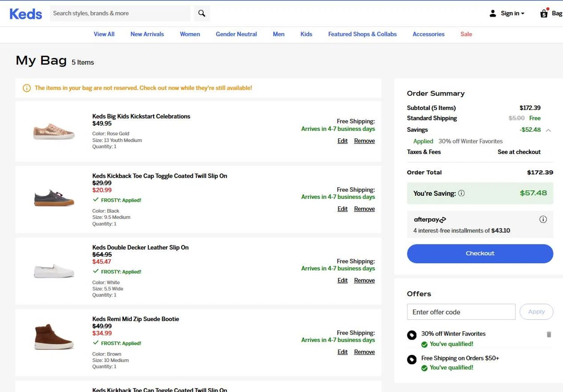Viewport: 563px width, 392px height.
Task: Click the Order Total amount $172.39
Action: pos(540,173)
